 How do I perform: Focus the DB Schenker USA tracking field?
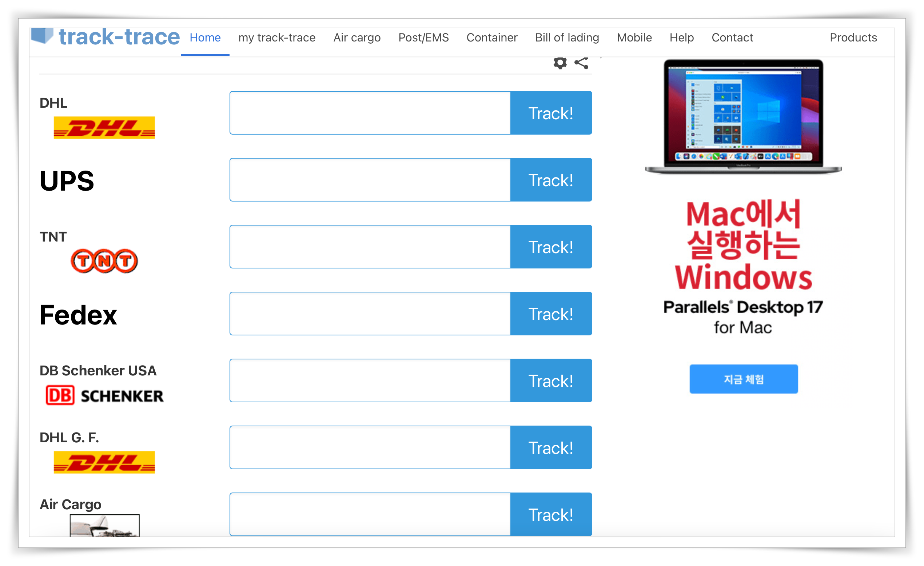(370, 381)
